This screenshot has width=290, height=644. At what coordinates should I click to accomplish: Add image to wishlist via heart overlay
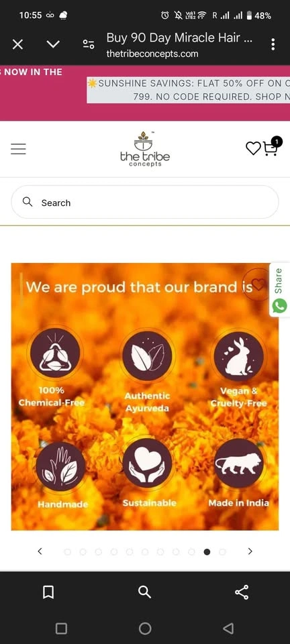click(x=258, y=284)
